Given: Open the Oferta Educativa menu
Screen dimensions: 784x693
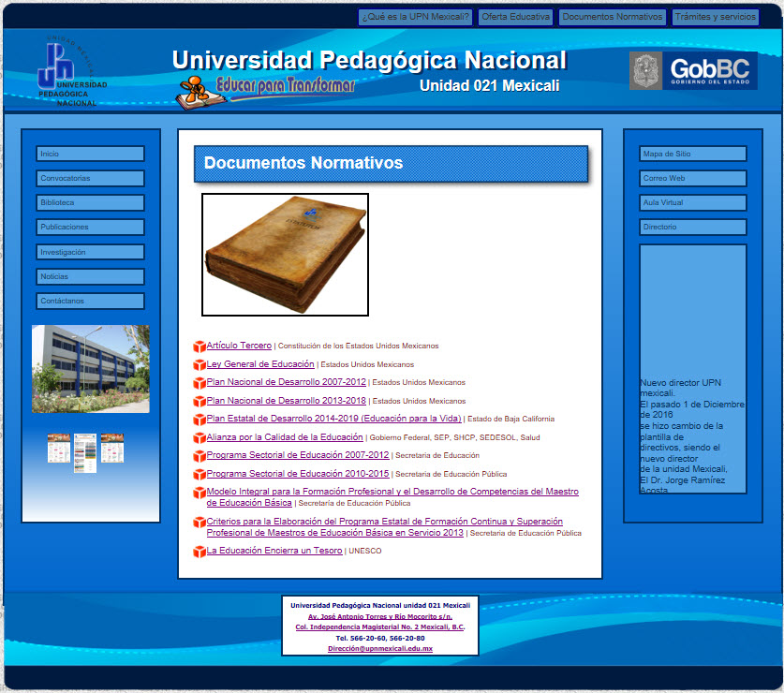Looking at the screenshot, I should pos(515,17).
